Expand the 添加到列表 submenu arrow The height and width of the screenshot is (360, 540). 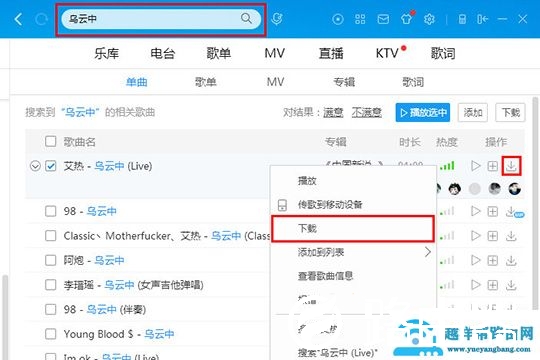point(427,252)
